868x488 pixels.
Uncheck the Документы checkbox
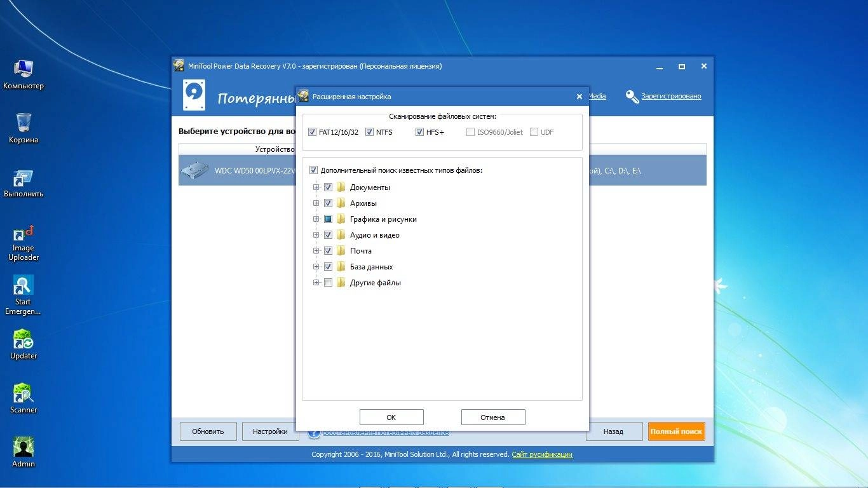(328, 187)
